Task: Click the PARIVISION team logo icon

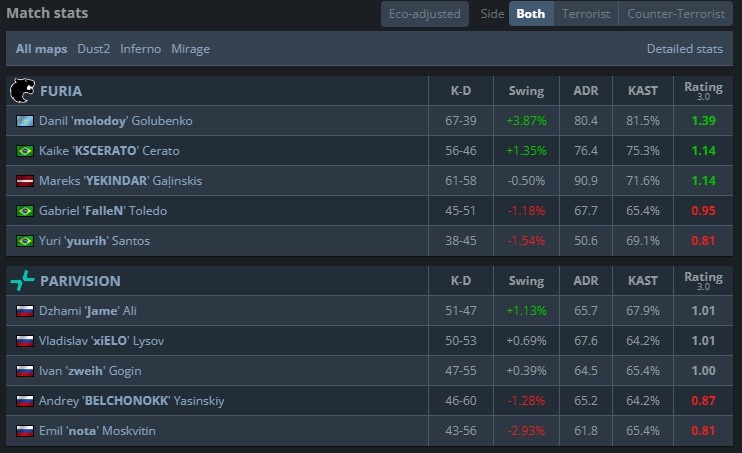Action: point(22,281)
